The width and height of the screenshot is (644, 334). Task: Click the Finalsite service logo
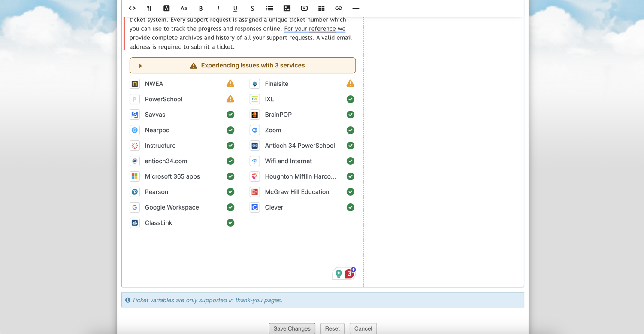tap(255, 84)
